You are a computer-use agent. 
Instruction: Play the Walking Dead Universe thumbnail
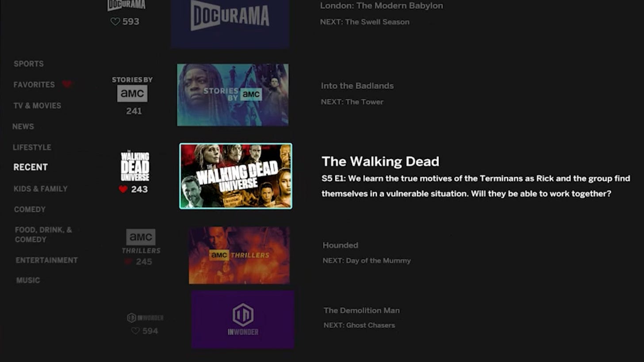pyautogui.click(x=236, y=176)
